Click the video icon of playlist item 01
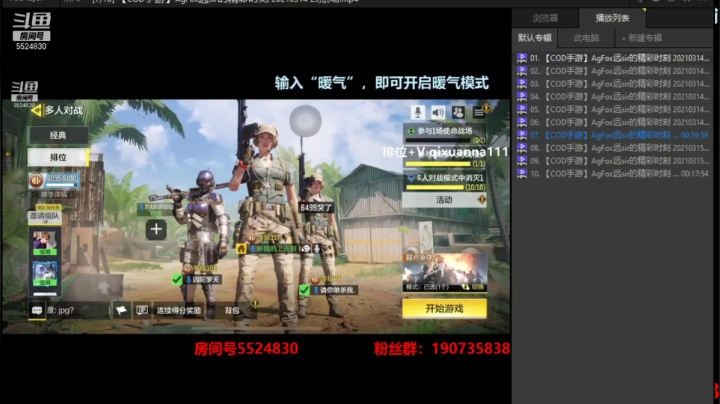 (522, 58)
